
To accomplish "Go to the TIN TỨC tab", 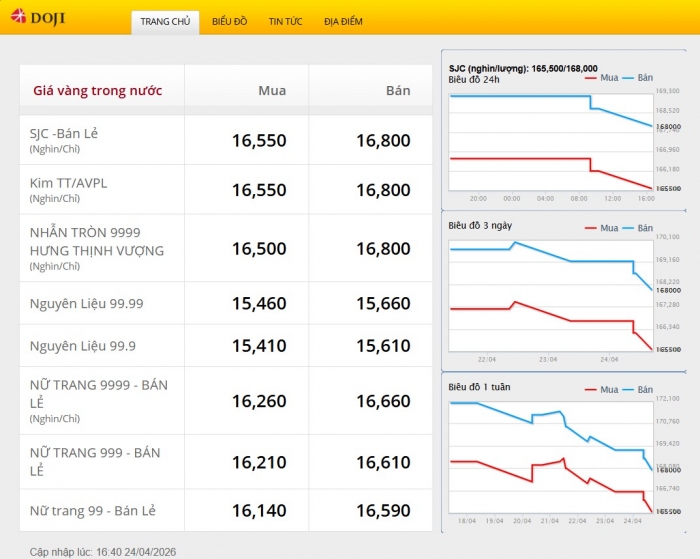I will (286, 22).
